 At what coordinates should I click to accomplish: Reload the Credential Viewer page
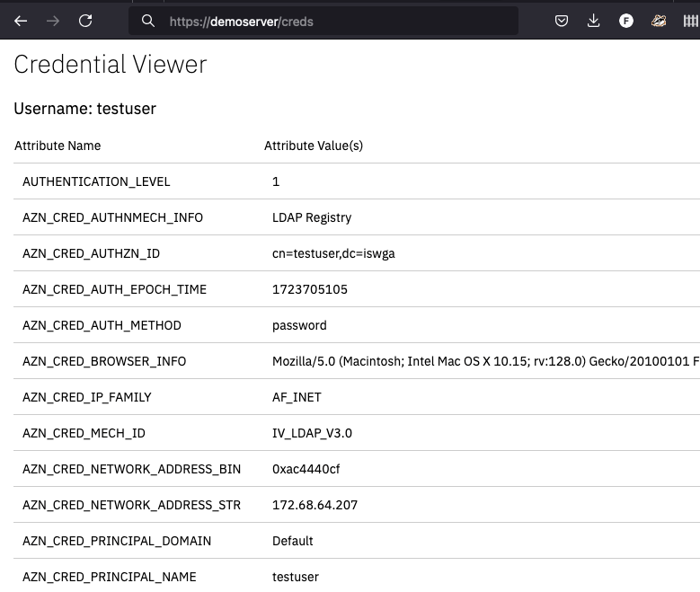click(85, 21)
